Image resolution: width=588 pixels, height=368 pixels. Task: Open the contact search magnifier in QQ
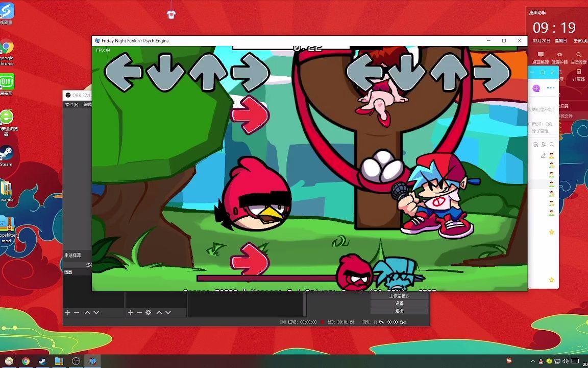(551, 145)
